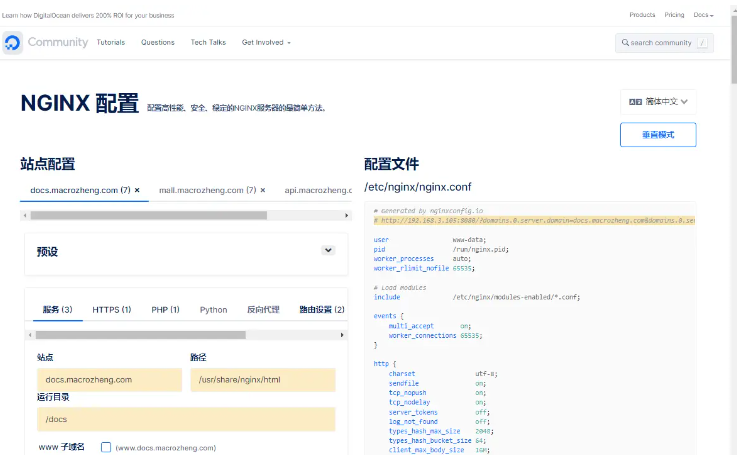Open the Tutorials link

tap(111, 42)
